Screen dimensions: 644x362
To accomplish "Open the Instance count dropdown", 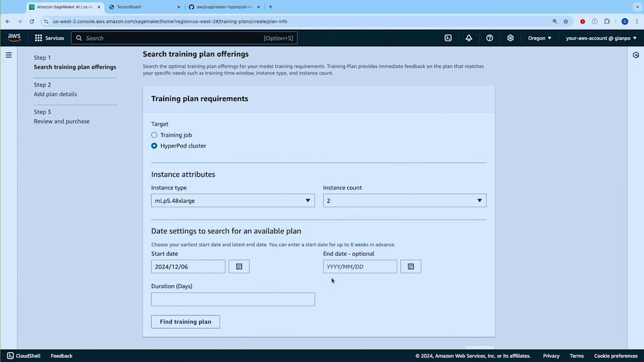I will pos(405,201).
